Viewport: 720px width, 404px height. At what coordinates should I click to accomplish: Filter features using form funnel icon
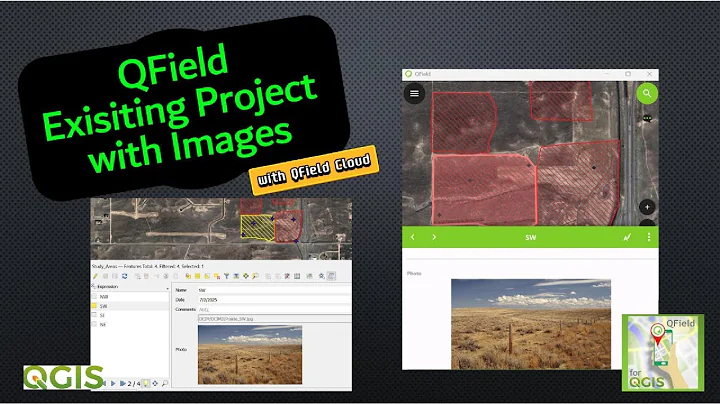pos(226,276)
